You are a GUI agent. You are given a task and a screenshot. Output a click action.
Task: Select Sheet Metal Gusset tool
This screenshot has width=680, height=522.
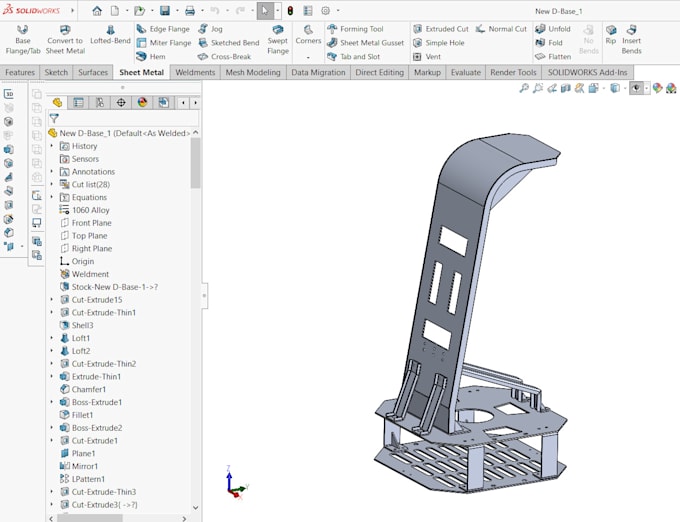point(366,43)
